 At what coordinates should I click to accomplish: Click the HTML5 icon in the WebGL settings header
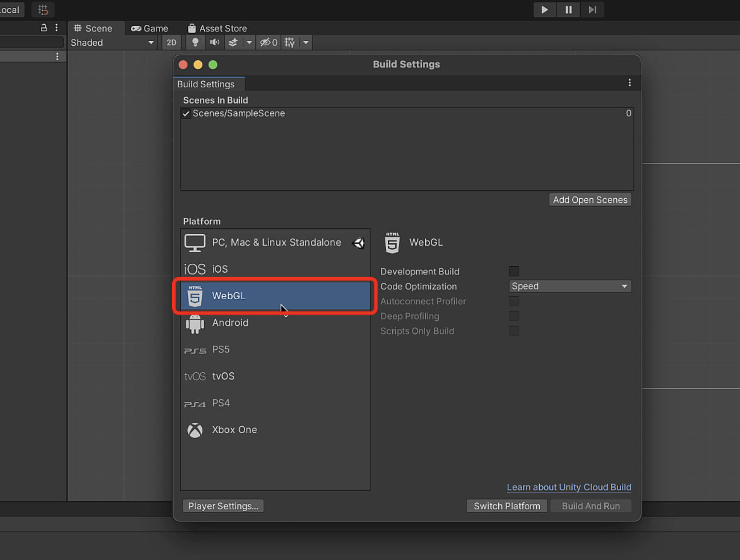392,243
